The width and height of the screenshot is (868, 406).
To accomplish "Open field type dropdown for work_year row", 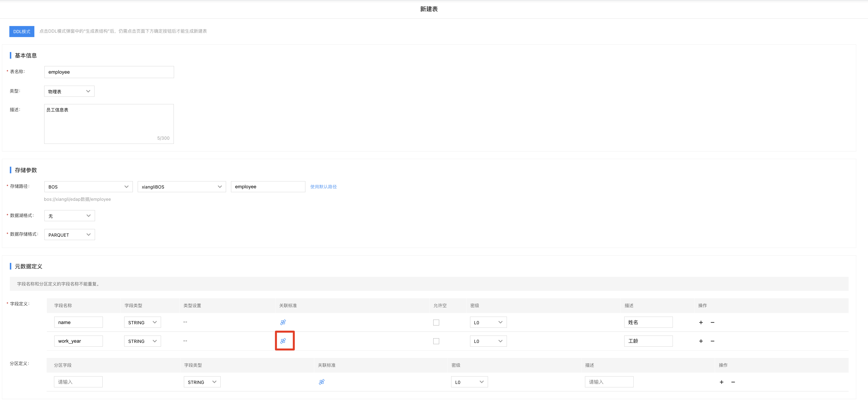I will 143,341.
